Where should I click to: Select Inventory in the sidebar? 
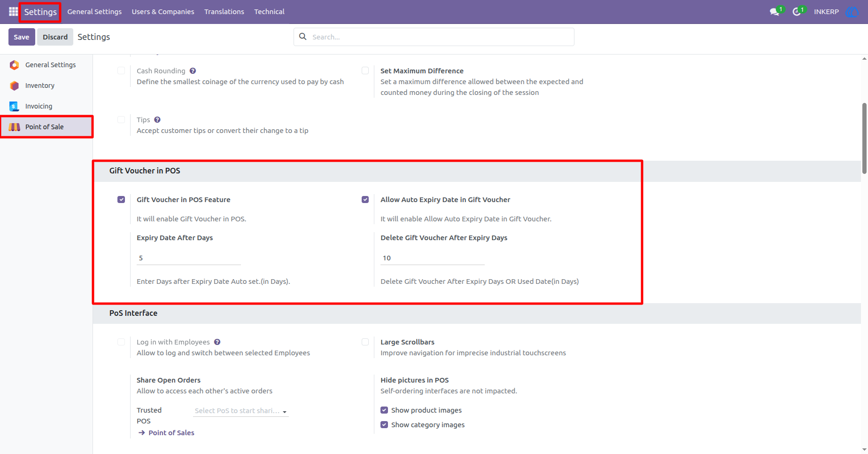[x=46, y=86]
